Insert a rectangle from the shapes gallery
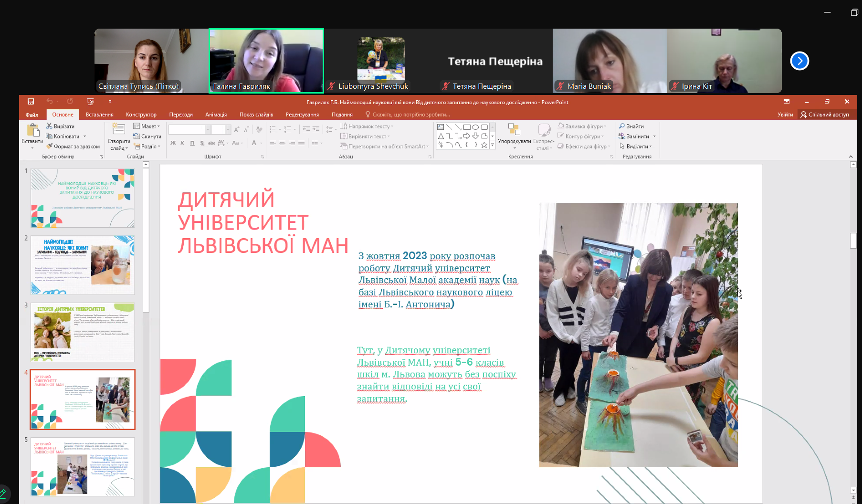 467,127
